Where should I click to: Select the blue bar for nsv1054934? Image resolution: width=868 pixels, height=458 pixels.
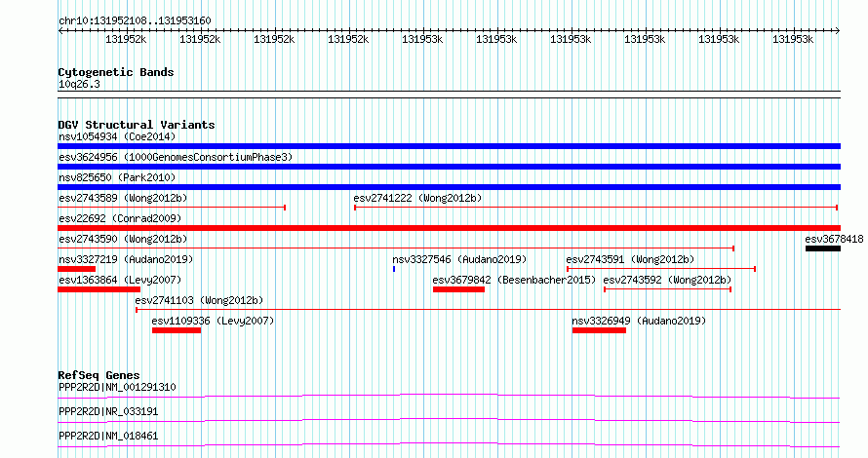449,146
